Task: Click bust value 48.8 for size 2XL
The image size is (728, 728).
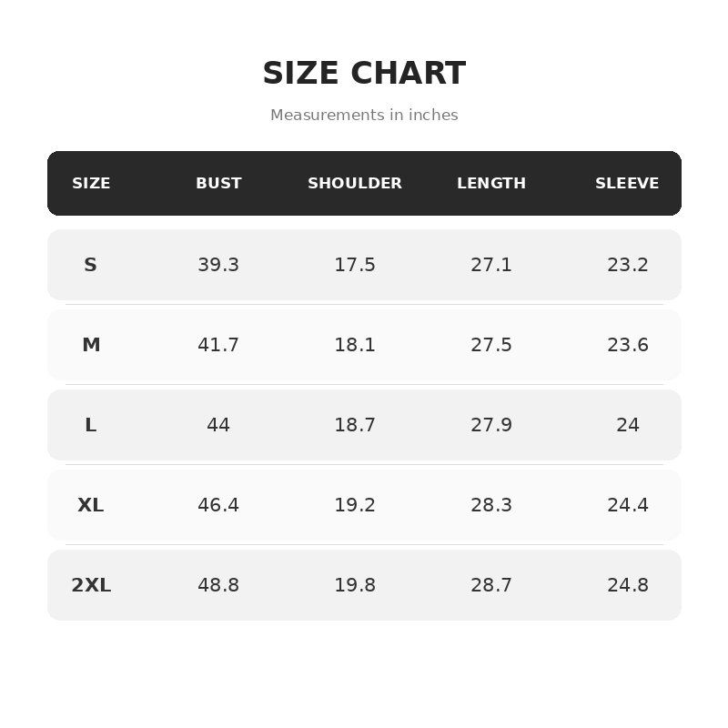Action: click(x=218, y=585)
